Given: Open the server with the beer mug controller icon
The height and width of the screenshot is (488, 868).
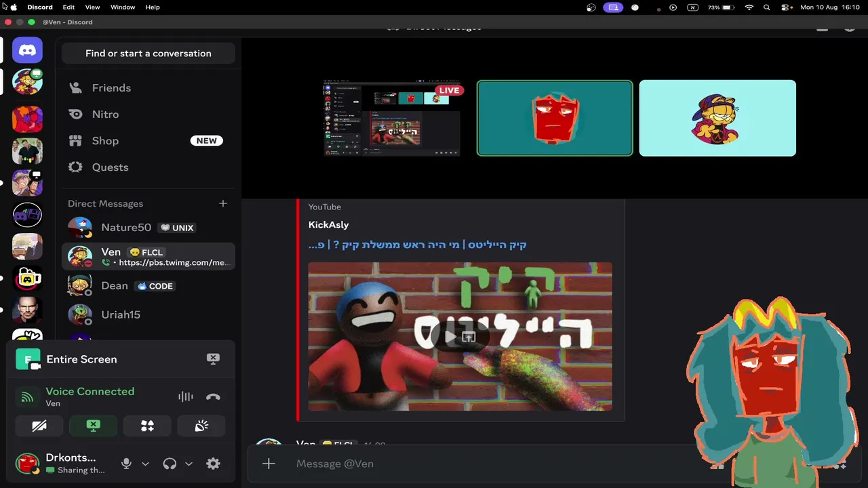Looking at the screenshot, I should (27, 279).
